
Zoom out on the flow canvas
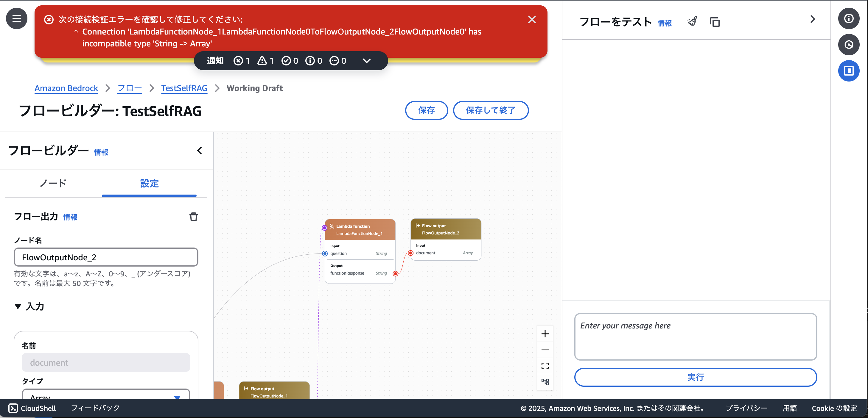545,349
